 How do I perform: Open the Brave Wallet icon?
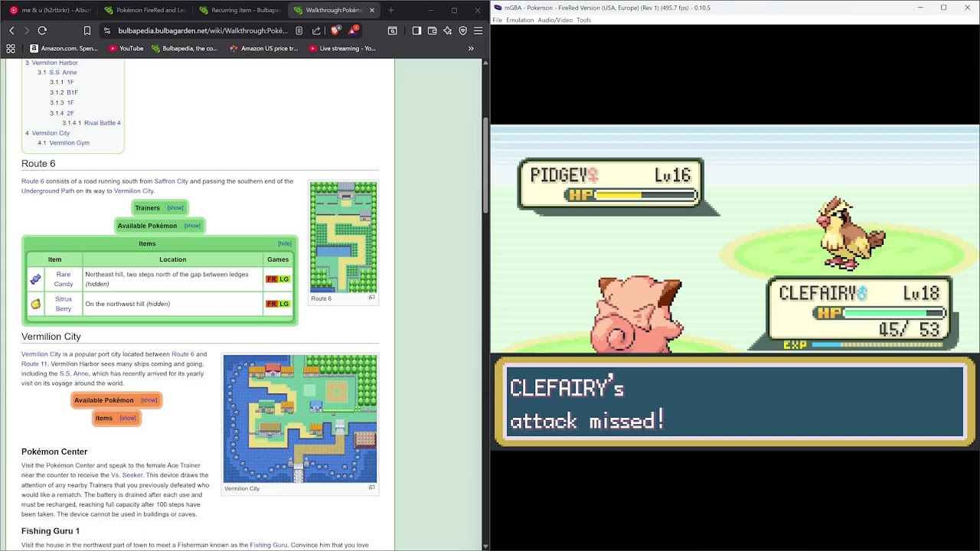[432, 31]
